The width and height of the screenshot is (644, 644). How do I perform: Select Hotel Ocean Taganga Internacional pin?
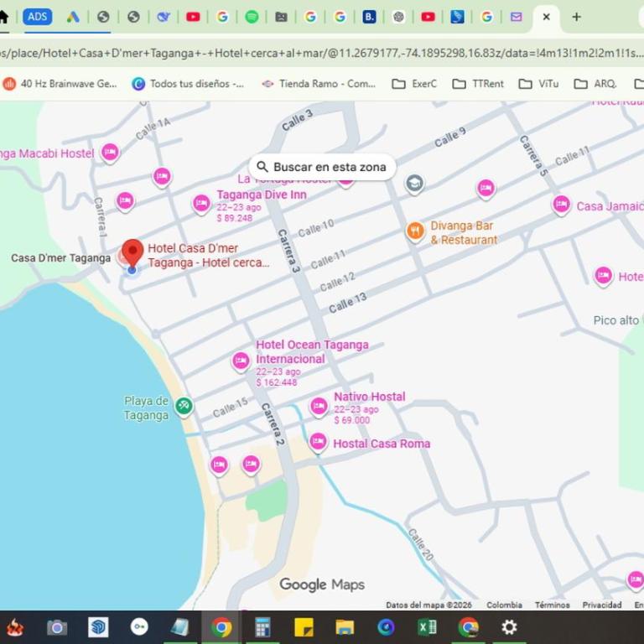(241, 361)
